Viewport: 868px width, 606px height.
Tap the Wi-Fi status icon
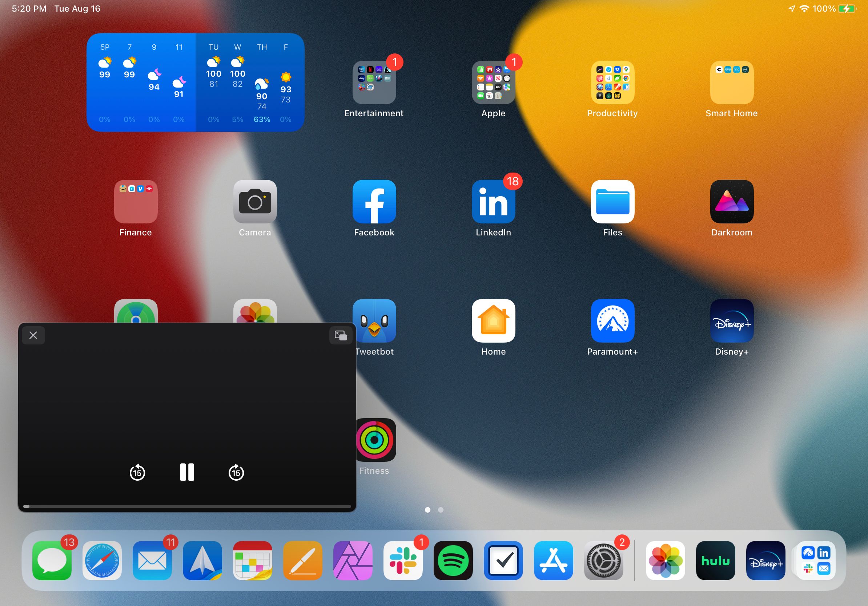(804, 9)
